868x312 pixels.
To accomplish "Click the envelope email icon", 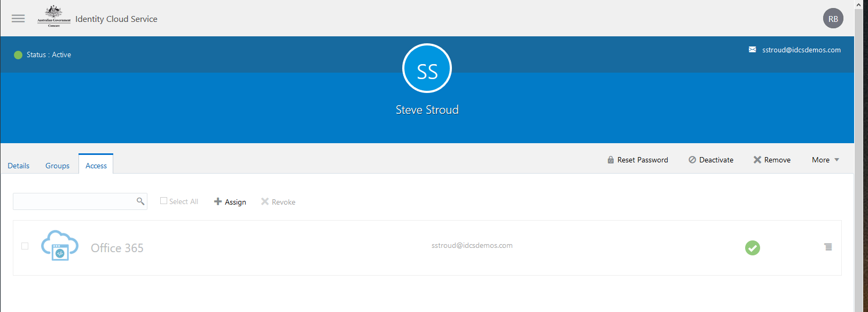I will tap(752, 50).
